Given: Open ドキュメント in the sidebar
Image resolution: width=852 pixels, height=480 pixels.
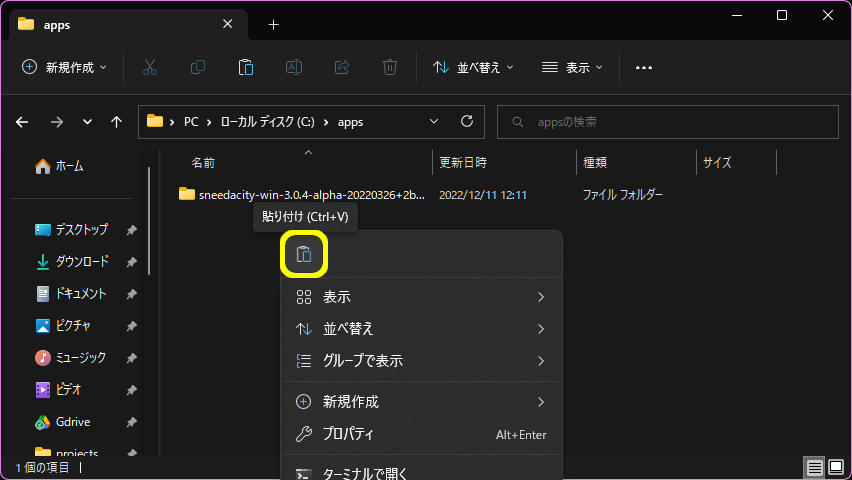Looking at the screenshot, I should point(71,294).
